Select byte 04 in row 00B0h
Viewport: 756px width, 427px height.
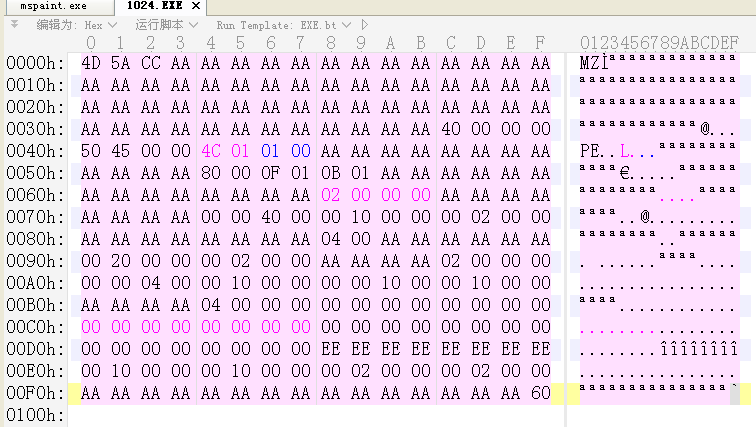[211, 305]
